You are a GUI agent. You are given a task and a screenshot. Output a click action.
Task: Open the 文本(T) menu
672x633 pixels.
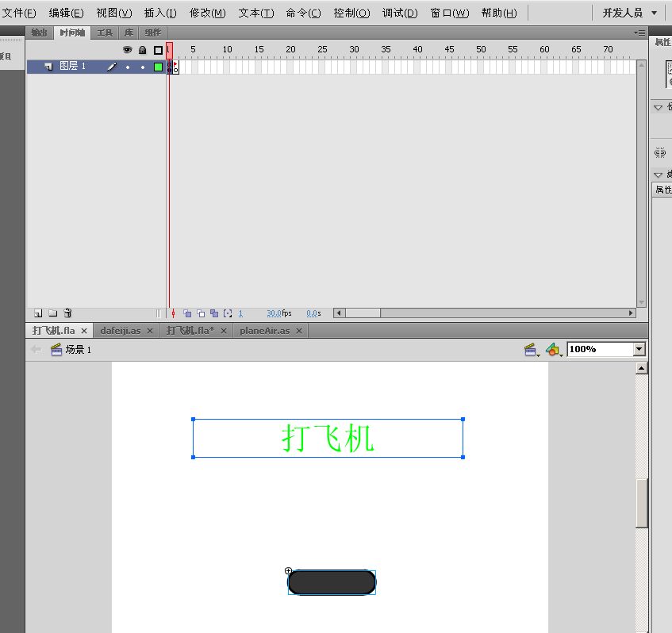point(255,13)
